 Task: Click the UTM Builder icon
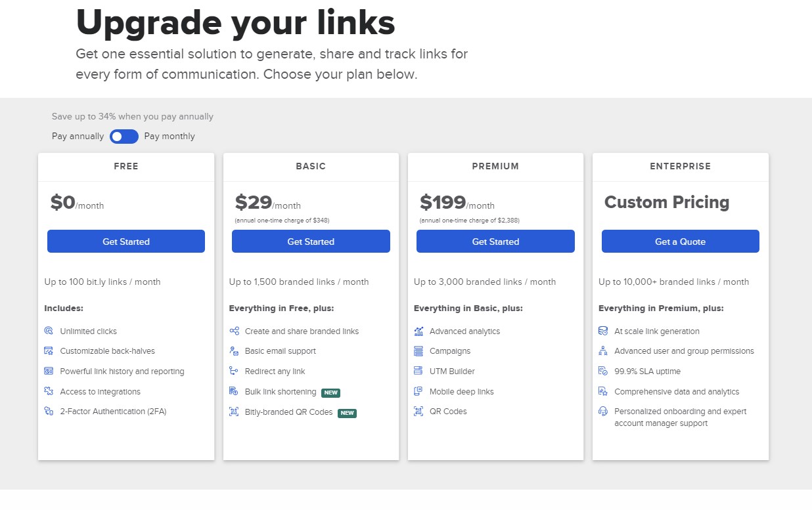[418, 371]
